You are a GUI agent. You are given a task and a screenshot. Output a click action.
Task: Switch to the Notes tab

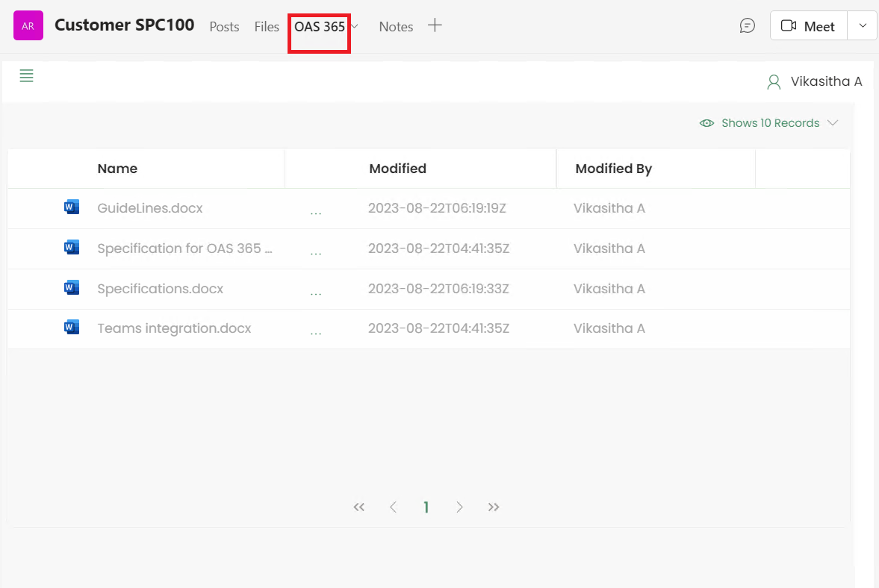396,27
